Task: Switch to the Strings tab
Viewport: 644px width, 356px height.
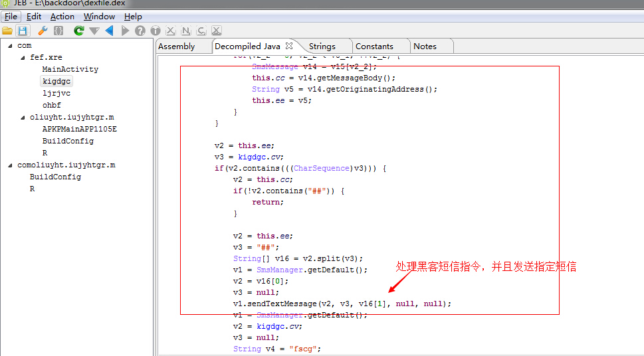Action: 322,46
